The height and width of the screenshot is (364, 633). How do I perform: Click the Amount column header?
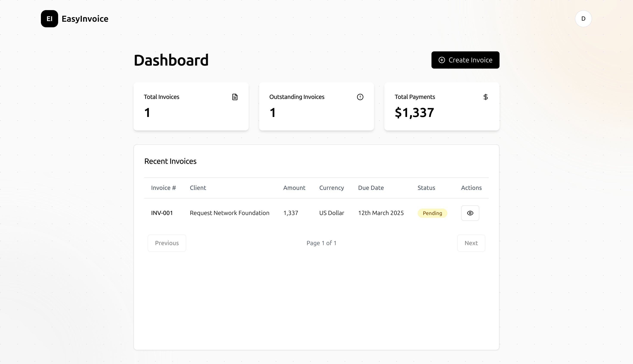294,188
